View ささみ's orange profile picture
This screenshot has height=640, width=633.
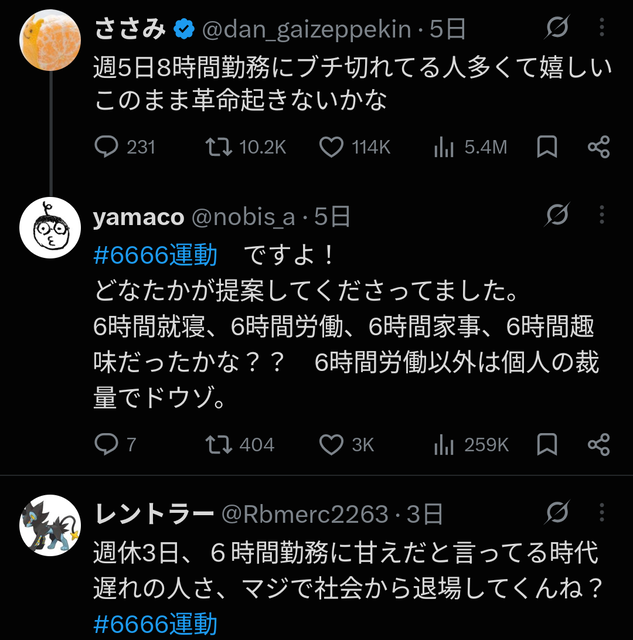[x=50, y=40]
